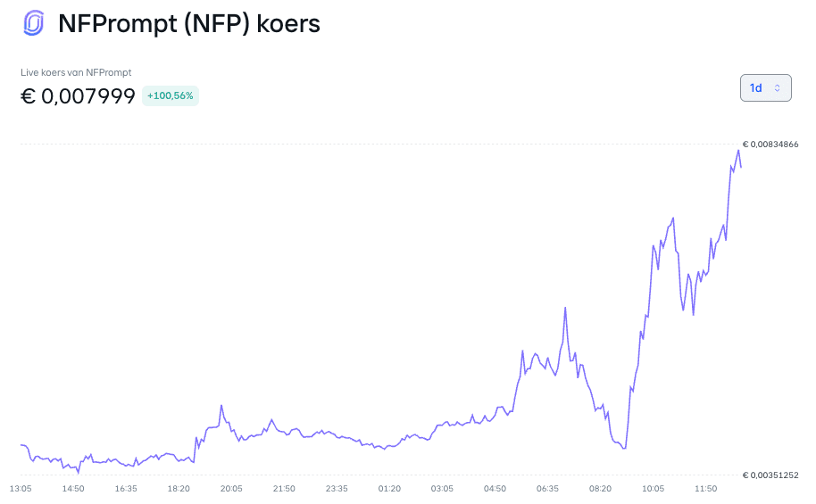Click the 06:35 time axis label
Screen dimensions: 816x504
pyautogui.click(x=547, y=489)
